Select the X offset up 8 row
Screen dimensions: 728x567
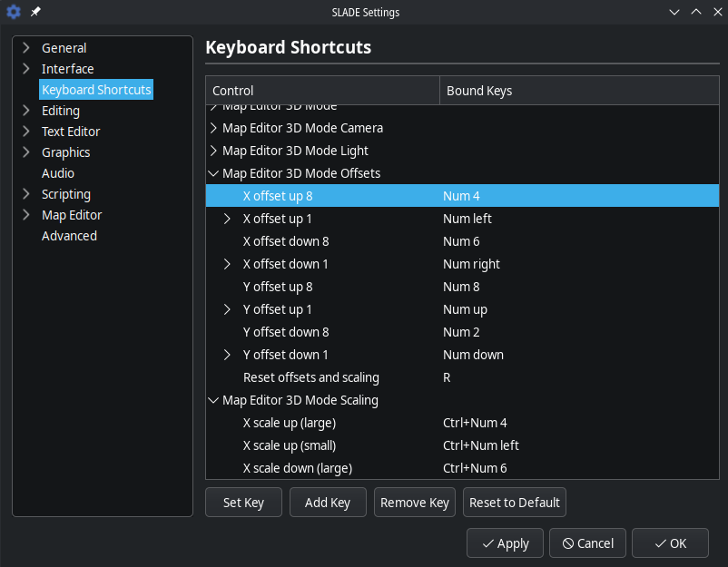[x=462, y=196]
